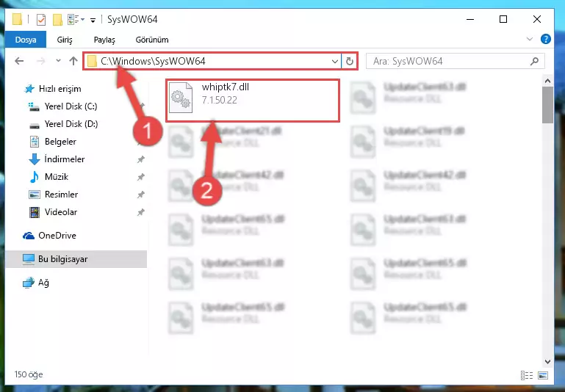
Task: Click the folder icon in title bar
Action: 17,19
